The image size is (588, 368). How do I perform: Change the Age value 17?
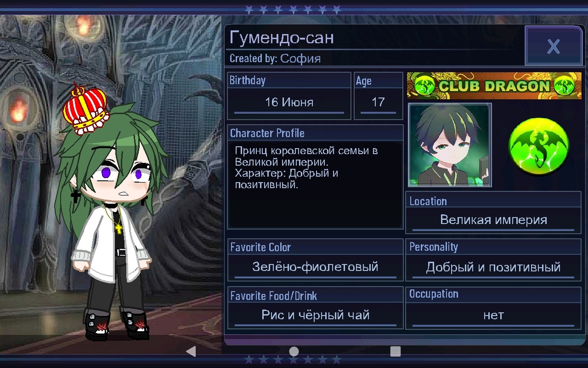(x=378, y=103)
